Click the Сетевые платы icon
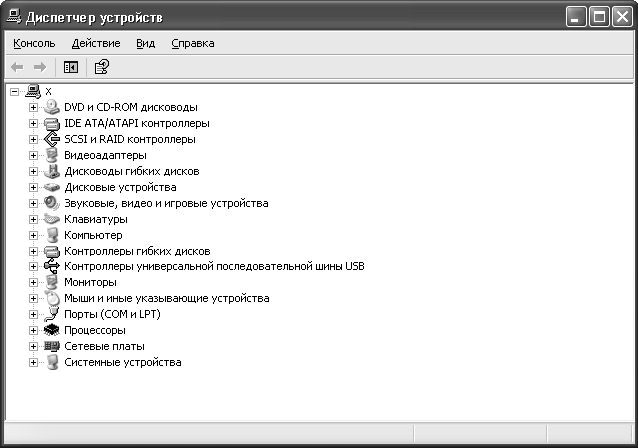Image resolution: width=638 pixels, height=448 pixels. coord(53,346)
